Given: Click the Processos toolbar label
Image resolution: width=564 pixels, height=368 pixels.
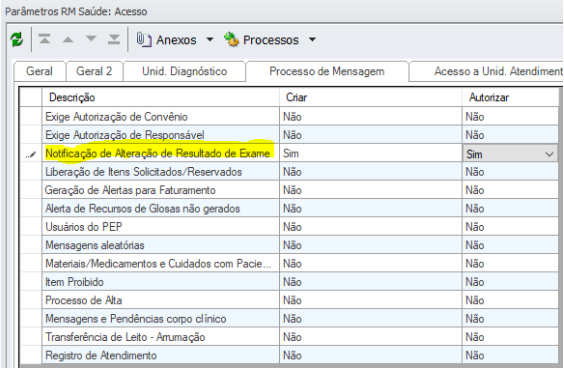Looking at the screenshot, I should (271, 40).
